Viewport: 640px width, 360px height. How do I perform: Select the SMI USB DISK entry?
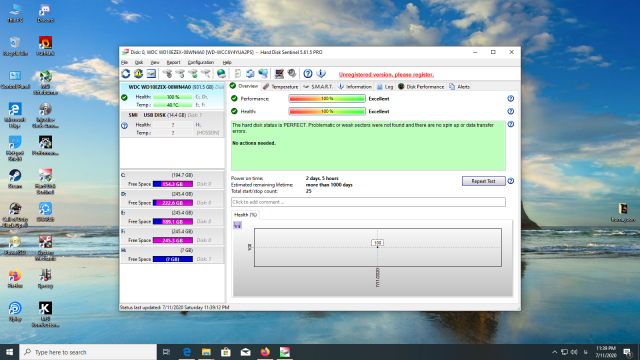tap(172, 124)
